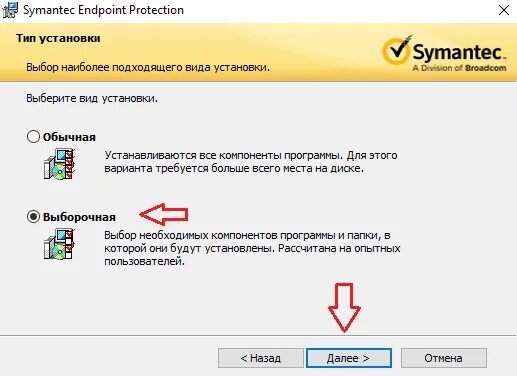Click the Выборочная installation description text
Viewport: 517px width, 376px height.
(x=252, y=248)
